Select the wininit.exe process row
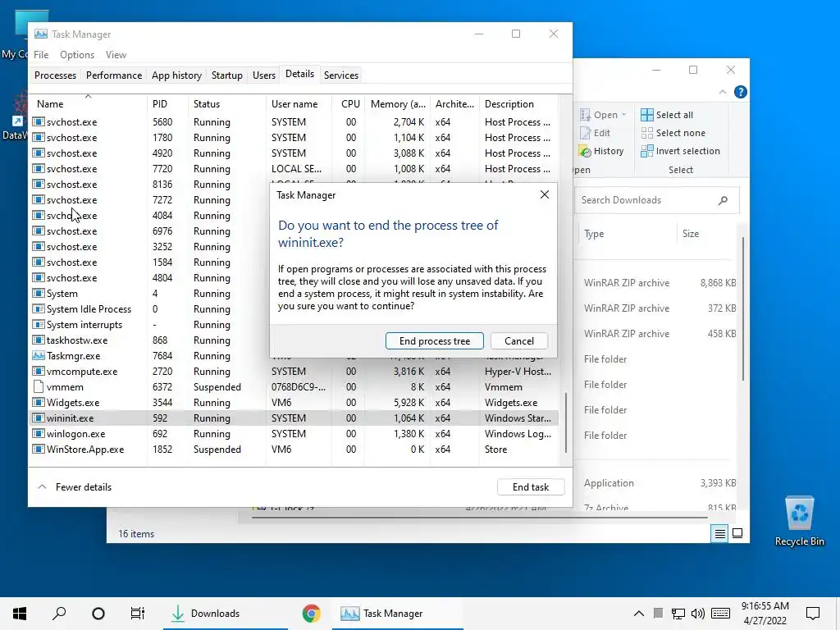Viewport: 840px width, 630px height. [x=294, y=418]
